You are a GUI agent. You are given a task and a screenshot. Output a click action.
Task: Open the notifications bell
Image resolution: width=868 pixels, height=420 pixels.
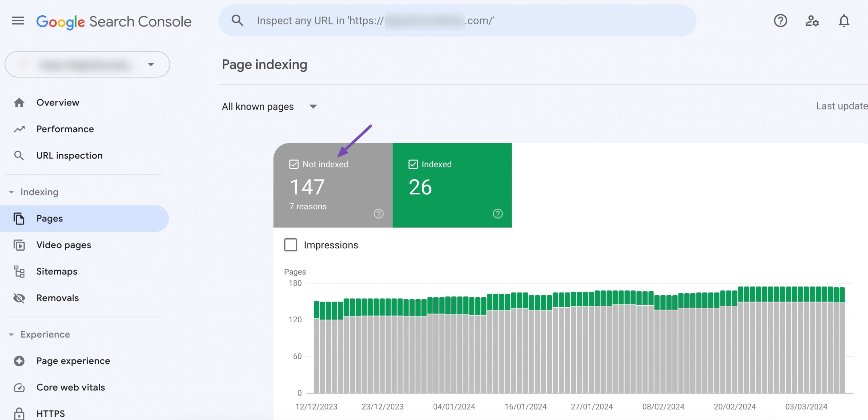(x=844, y=21)
